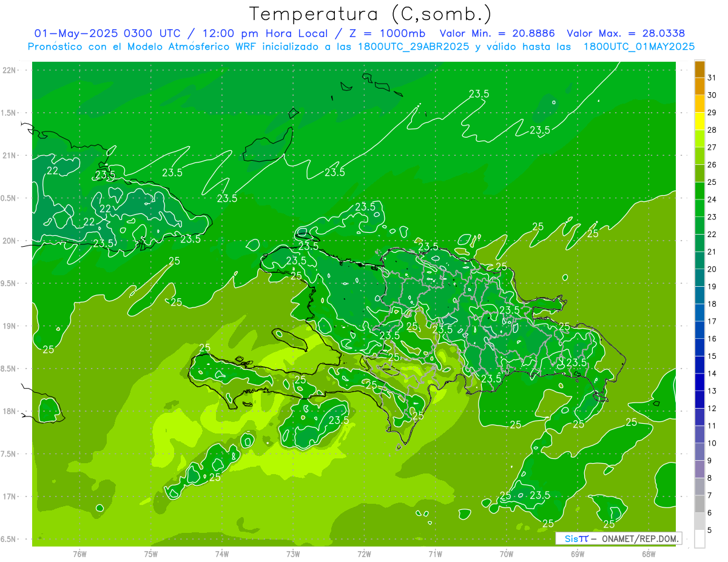Click the latitude axis label "8.5N"

(9, 369)
